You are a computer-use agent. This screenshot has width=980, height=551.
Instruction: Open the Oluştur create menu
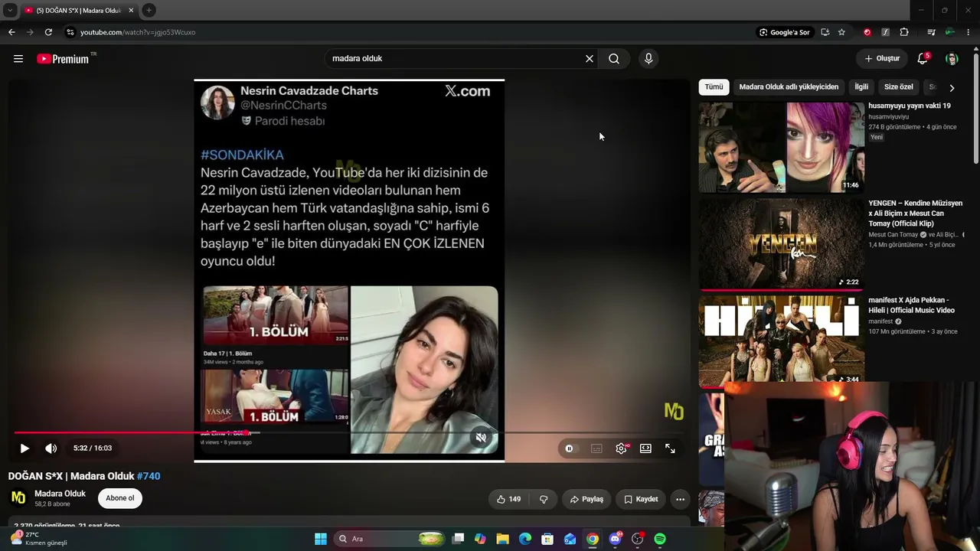pyautogui.click(x=882, y=59)
